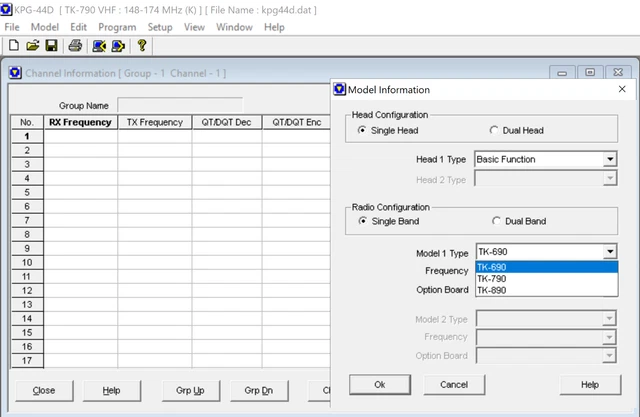Choose TK-790 in the dropdown list
This screenshot has height=417, width=640.
[492, 279]
